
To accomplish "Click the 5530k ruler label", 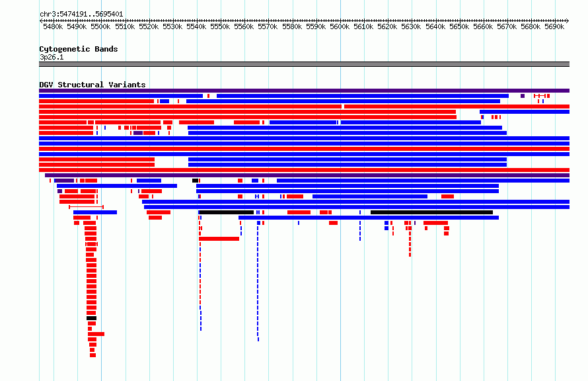I will [x=172, y=26].
